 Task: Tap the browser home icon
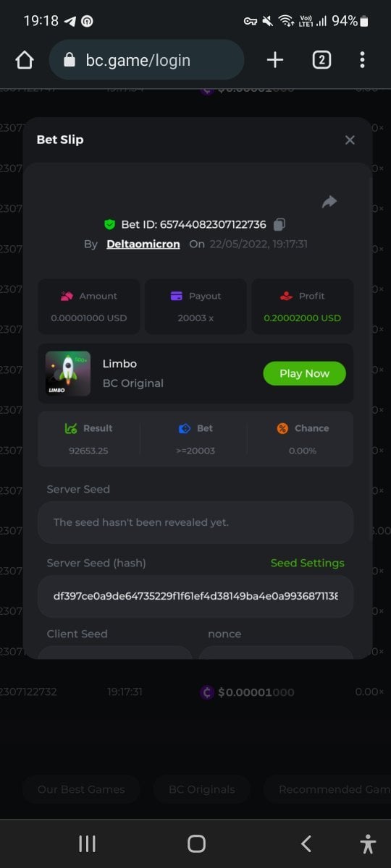(x=25, y=60)
